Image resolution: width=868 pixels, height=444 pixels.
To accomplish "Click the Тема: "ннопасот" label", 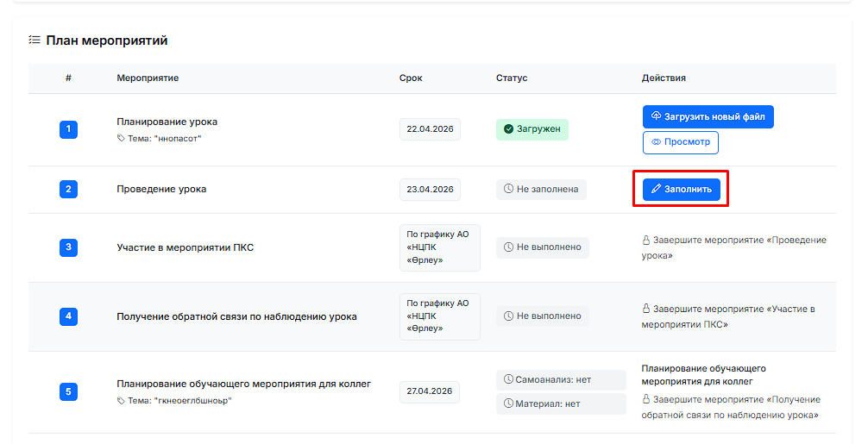I will (165, 138).
